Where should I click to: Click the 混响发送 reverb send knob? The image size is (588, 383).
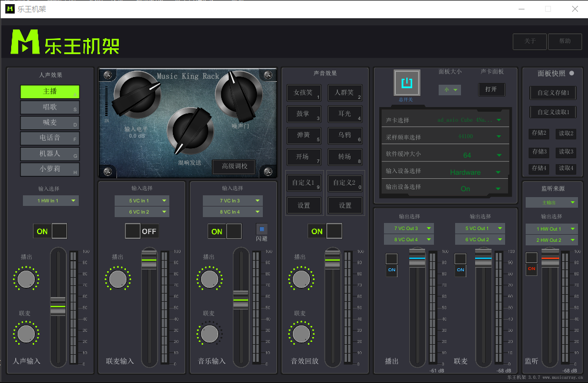tap(189, 130)
